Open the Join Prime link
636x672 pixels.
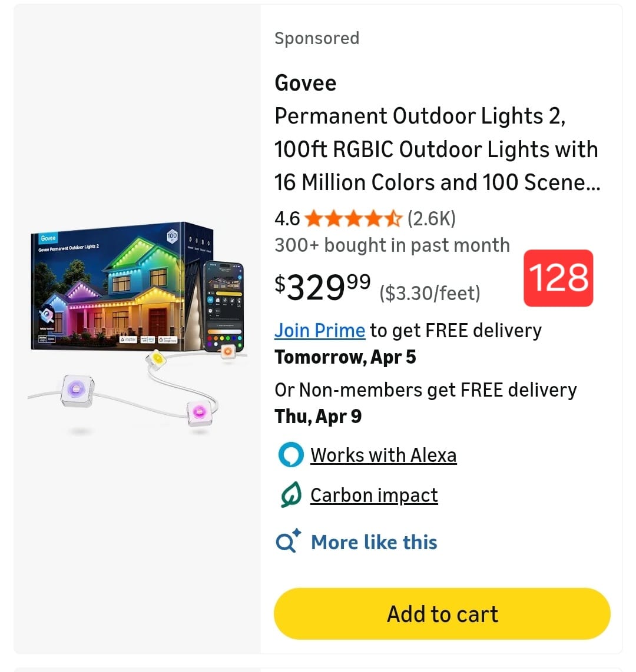click(320, 330)
